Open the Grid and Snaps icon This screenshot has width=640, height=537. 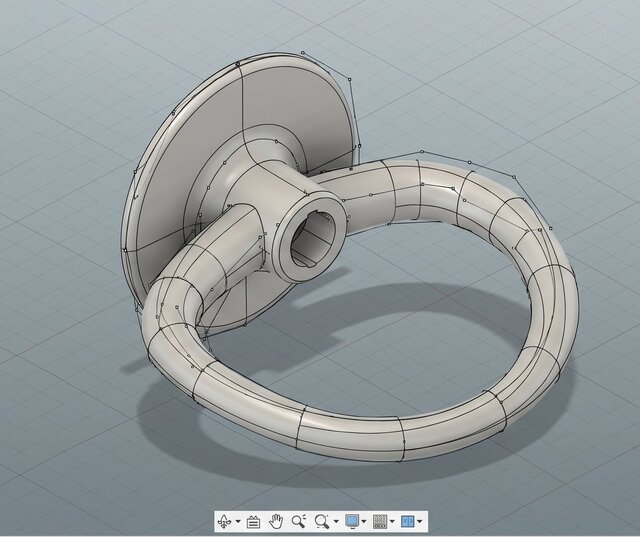(380, 521)
